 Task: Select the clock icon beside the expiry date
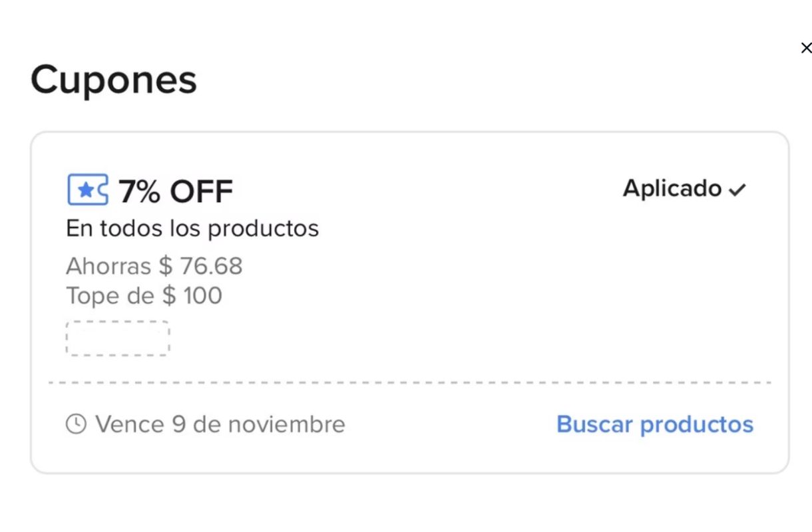click(75, 424)
